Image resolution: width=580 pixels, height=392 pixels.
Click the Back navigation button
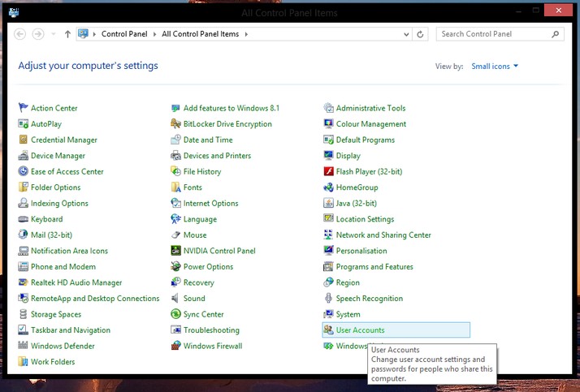[20, 34]
